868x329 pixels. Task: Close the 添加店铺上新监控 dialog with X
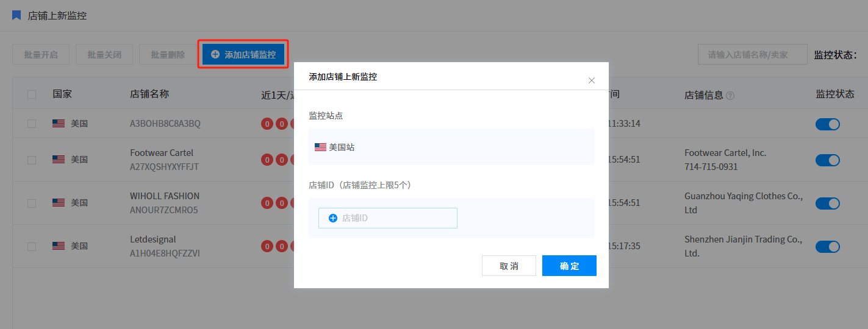pos(591,80)
